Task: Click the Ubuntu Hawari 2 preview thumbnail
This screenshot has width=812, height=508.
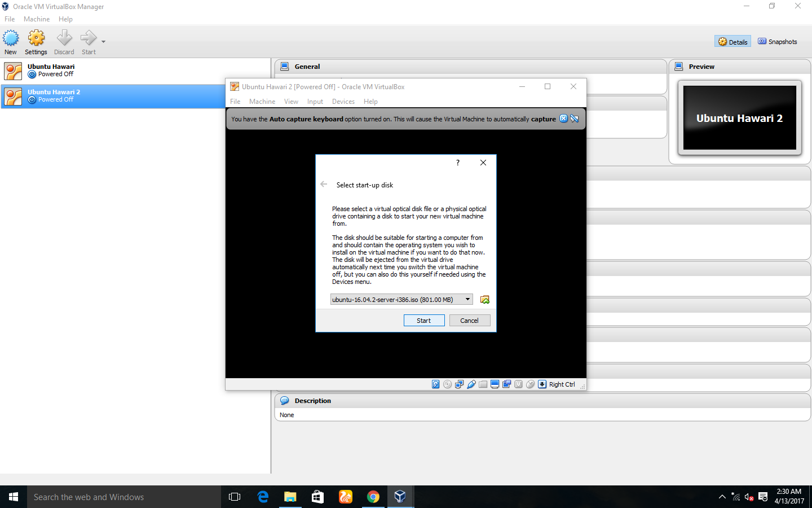Action: pos(740,118)
